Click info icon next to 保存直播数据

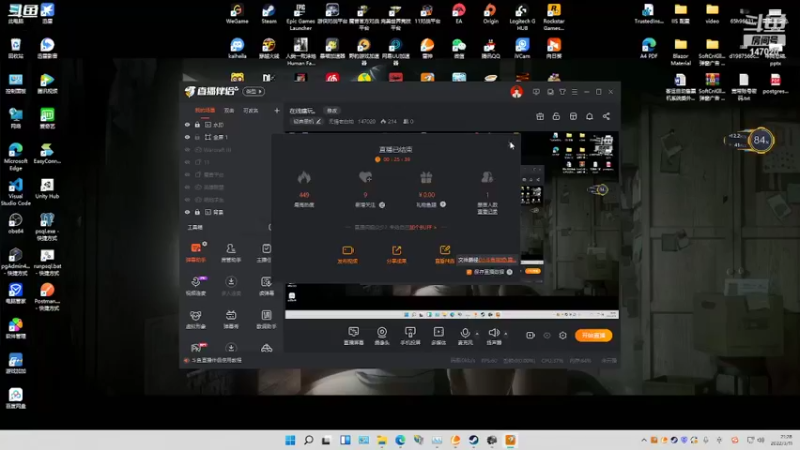510,272
